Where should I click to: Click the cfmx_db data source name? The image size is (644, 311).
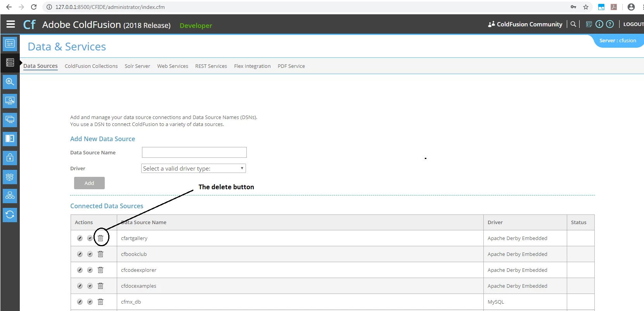point(131,302)
